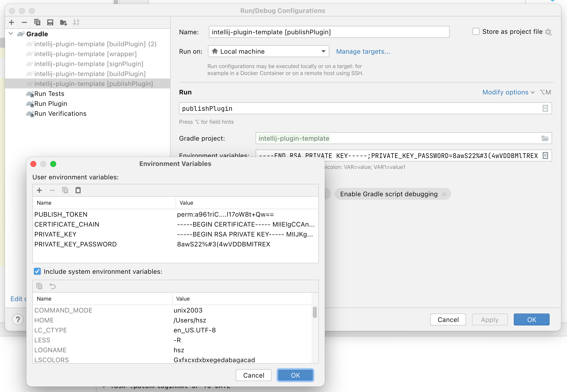This screenshot has width=567, height=392.
Task: Select COMMAND_MODE system variable row
Action: (x=172, y=310)
